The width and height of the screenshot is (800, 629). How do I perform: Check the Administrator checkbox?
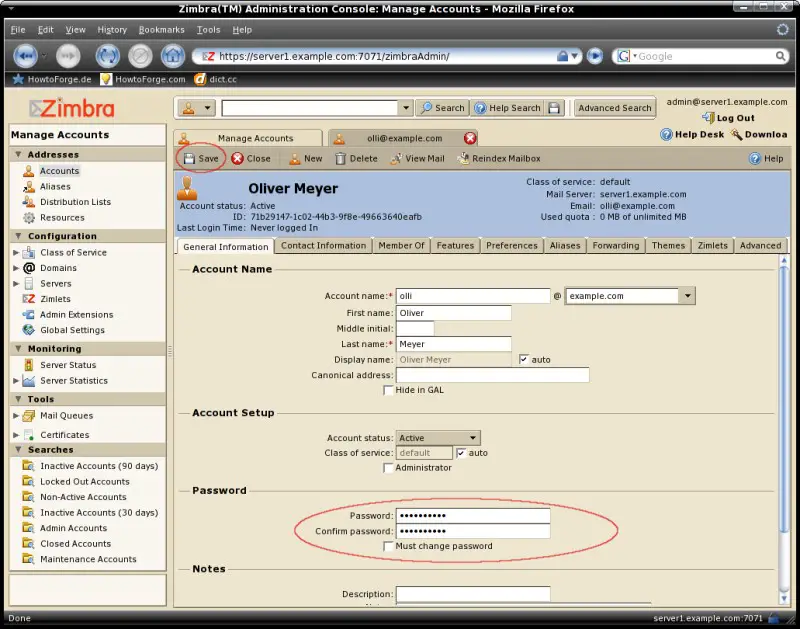[x=389, y=468]
